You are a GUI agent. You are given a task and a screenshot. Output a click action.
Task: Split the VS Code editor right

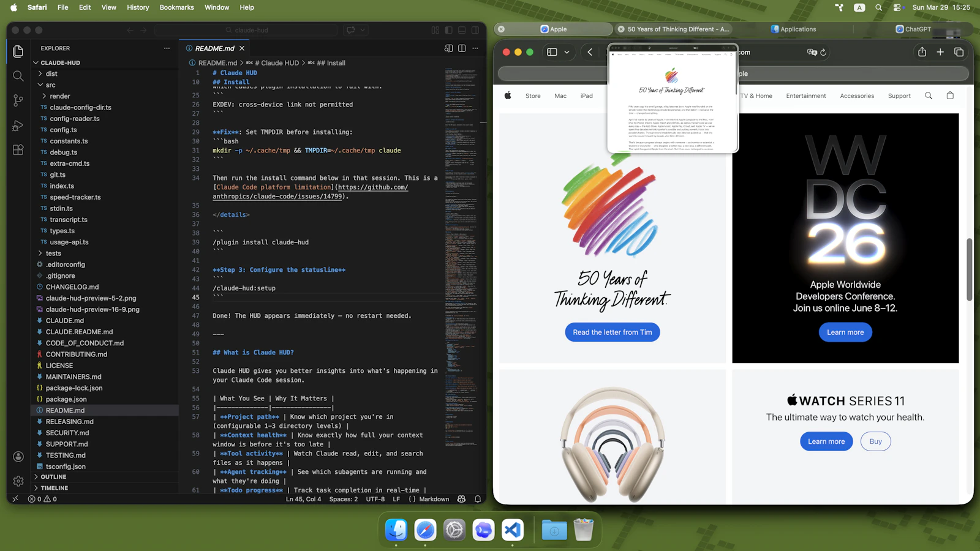pos(462,48)
